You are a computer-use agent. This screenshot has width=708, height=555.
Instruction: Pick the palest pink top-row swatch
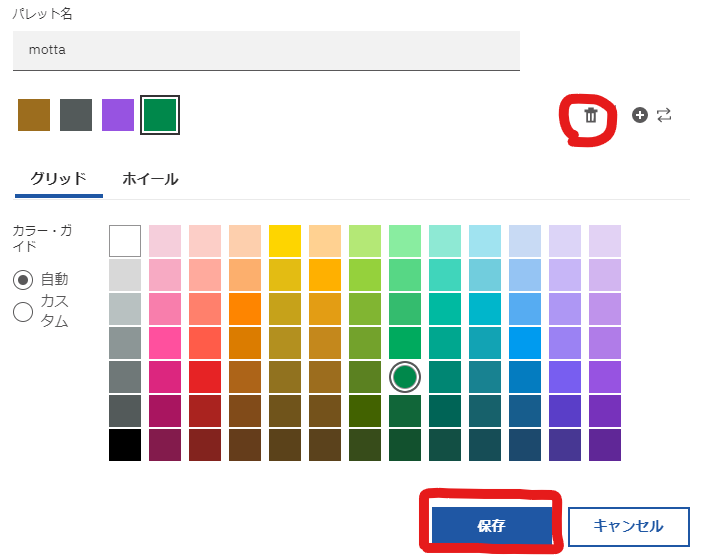click(165, 241)
